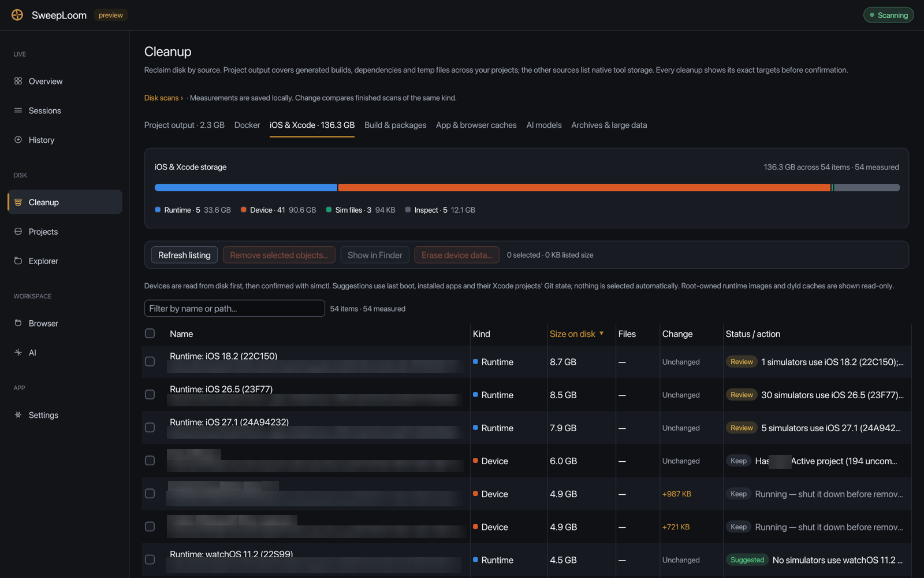This screenshot has height=578, width=924.
Task: Switch to AI models tab
Action: pos(543,125)
